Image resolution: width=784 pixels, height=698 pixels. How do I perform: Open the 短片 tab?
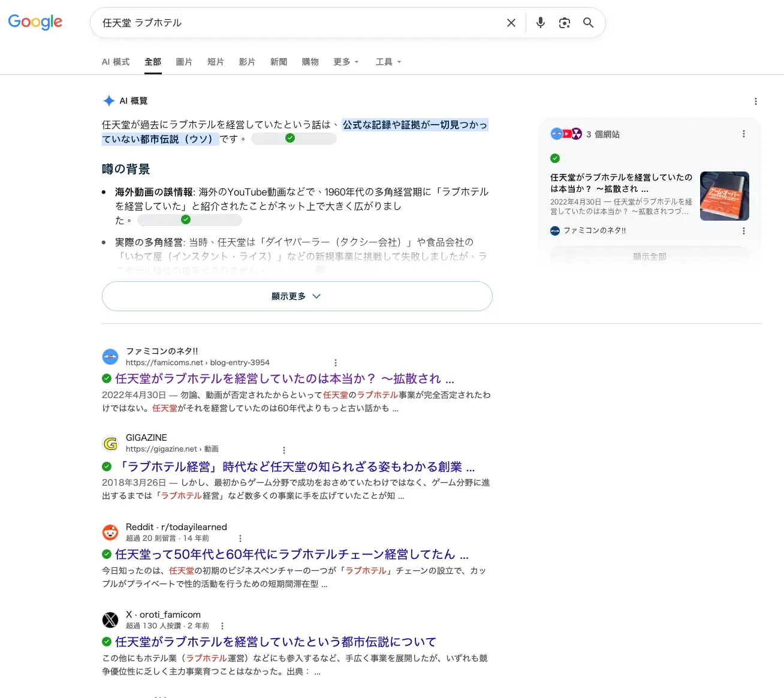[x=216, y=62]
